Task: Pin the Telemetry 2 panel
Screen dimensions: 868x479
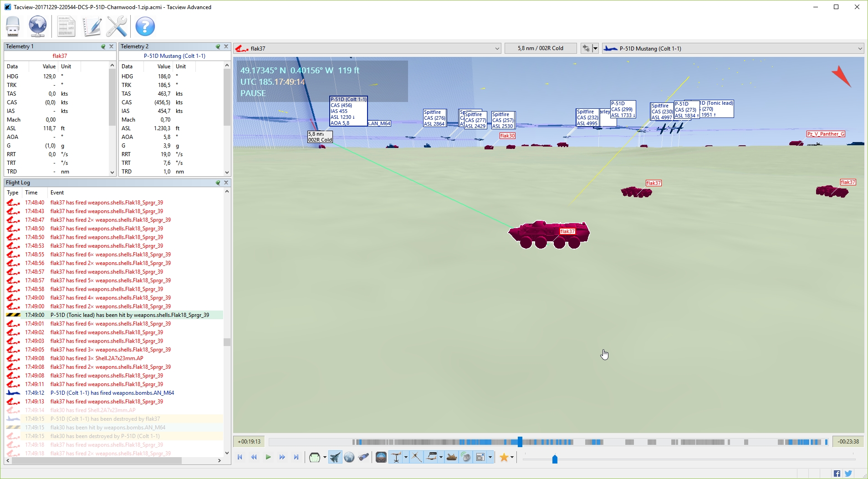Action: pyautogui.click(x=218, y=46)
